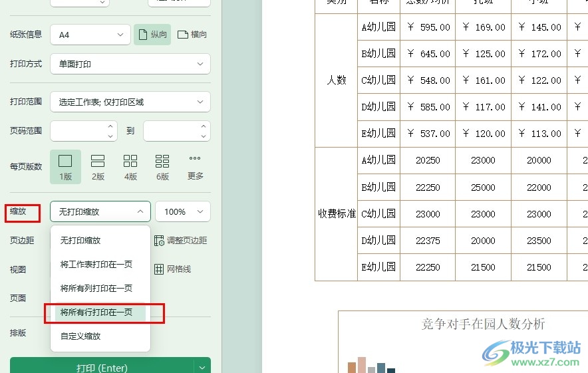This screenshot has height=373, width=588.
Task: Select 1版 per page layout
Action: (65, 167)
